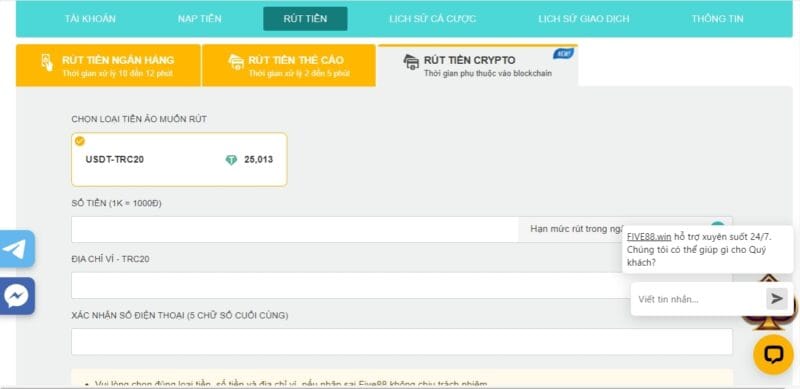800x389 pixels.
Task: Click the checkmark on USDT-TRC20 card
Action: tap(80, 141)
